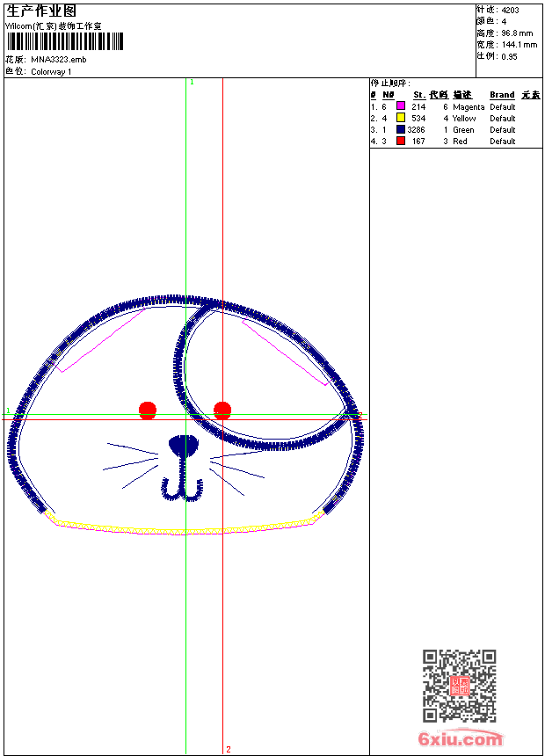Select the title '生产作业图'
Viewport: 545px width, 756px height.
point(41,11)
